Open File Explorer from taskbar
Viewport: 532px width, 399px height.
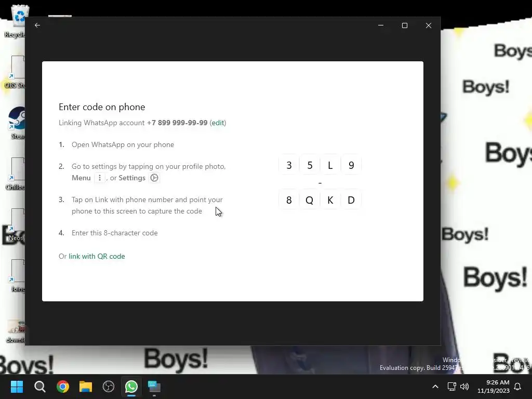(x=86, y=387)
